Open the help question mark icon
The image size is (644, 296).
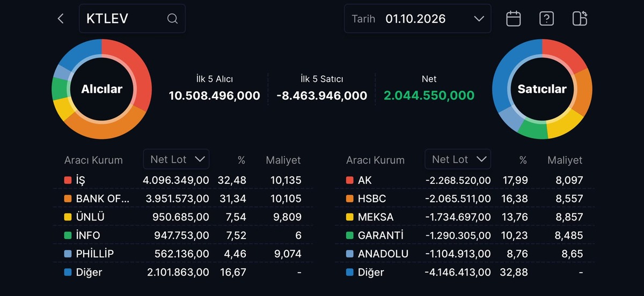(x=546, y=19)
